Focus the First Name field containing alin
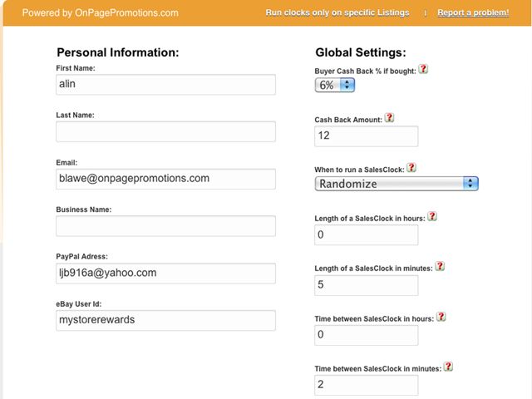Viewport: 532px width, 399px height. 165,85
